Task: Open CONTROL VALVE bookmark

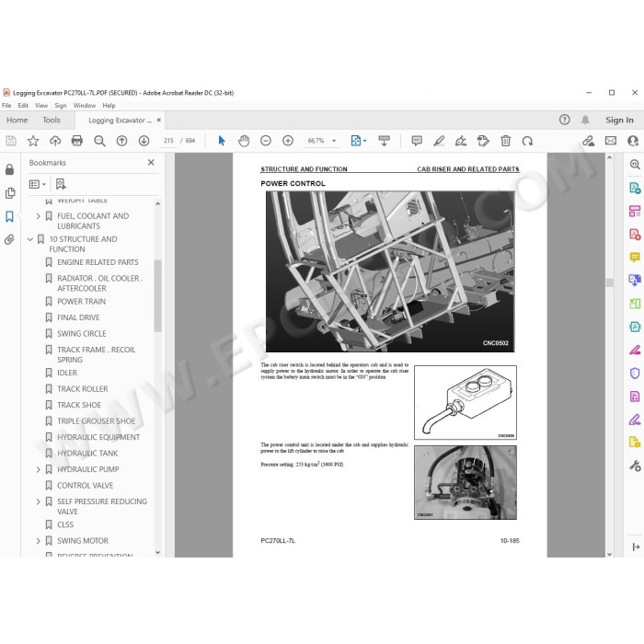Action: 85,486
